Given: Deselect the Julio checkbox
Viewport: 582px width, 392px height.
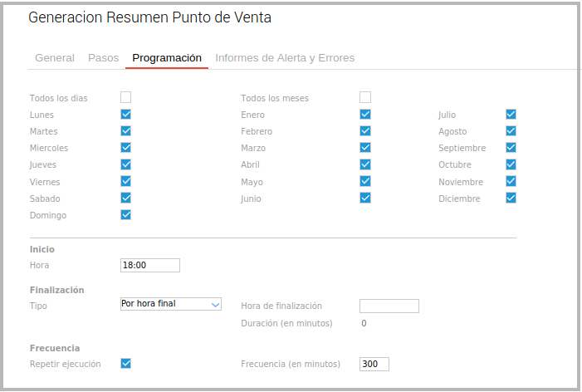Looking at the screenshot, I should pyautogui.click(x=511, y=115).
